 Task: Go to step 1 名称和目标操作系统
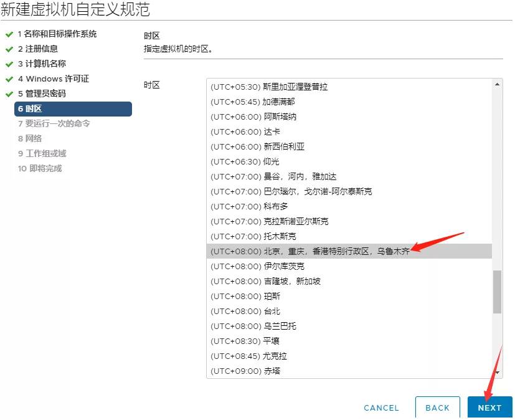point(57,34)
